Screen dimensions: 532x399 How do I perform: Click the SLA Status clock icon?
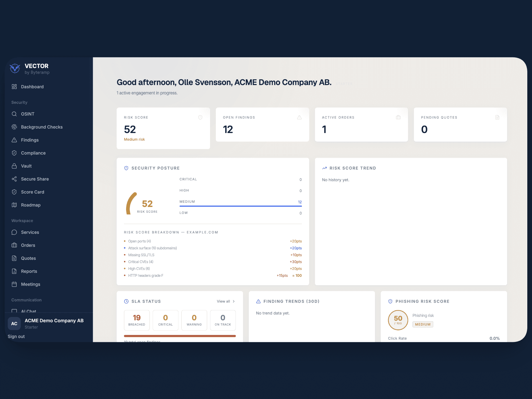coord(126,301)
